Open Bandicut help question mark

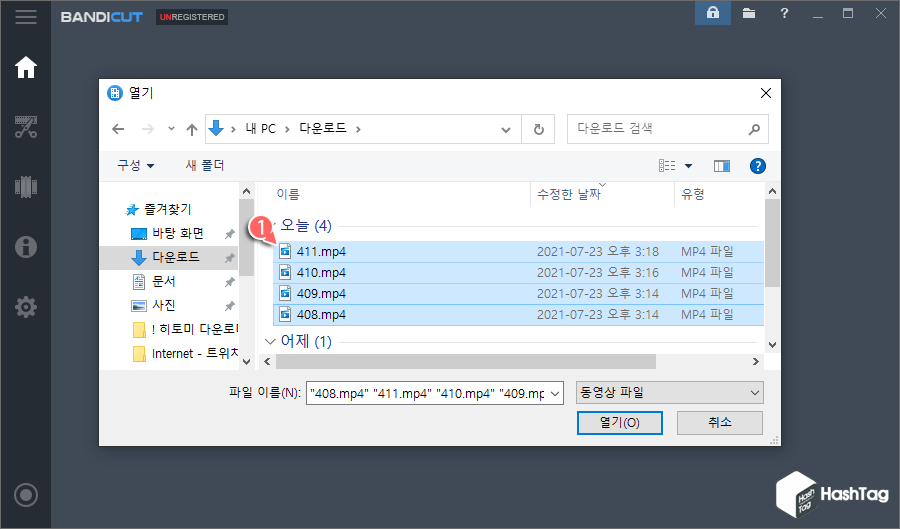(x=784, y=13)
